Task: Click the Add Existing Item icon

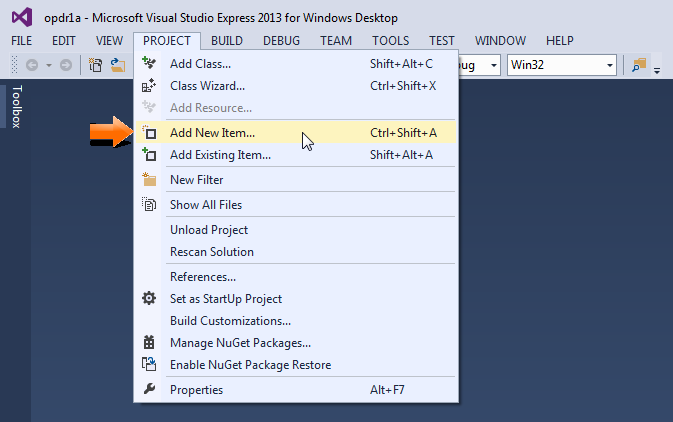Action: [x=150, y=155]
